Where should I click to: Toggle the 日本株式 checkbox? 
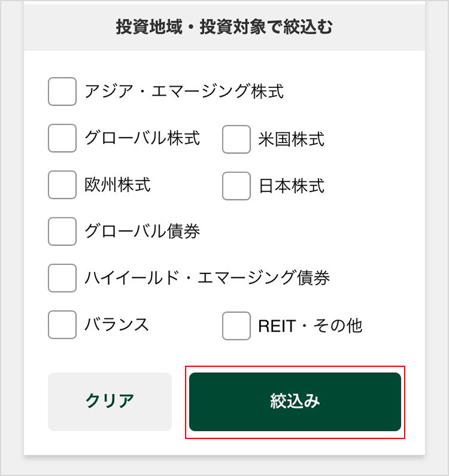pyautogui.click(x=237, y=186)
